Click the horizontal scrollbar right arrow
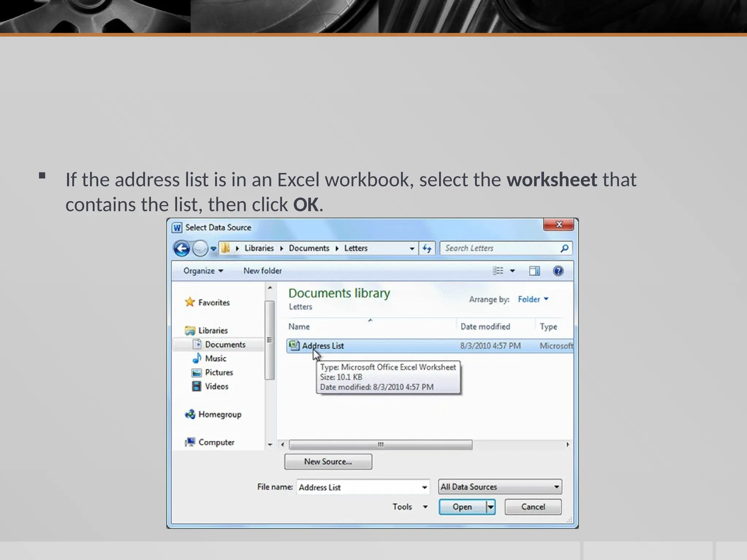The width and height of the screenshot is (747, 560). (568, 444)
